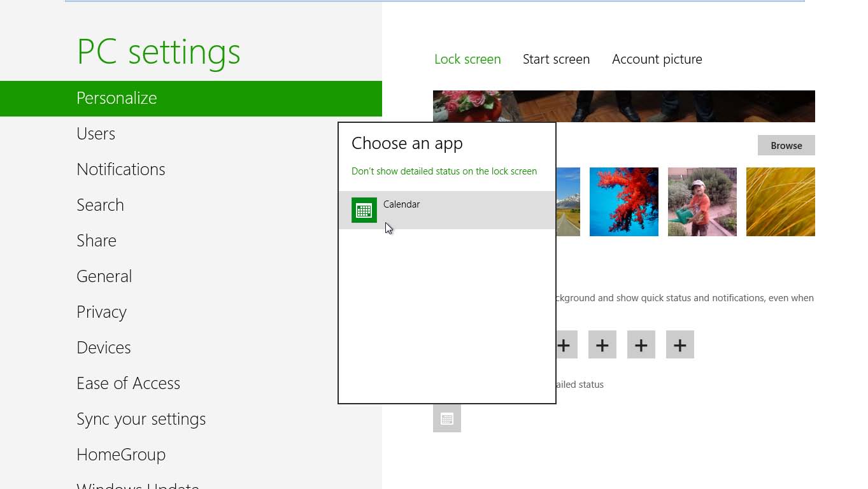The height and width of the screenshot is (489, 868).
Task: Switch to the Start screen tab
Action: [x=556, y=59]
